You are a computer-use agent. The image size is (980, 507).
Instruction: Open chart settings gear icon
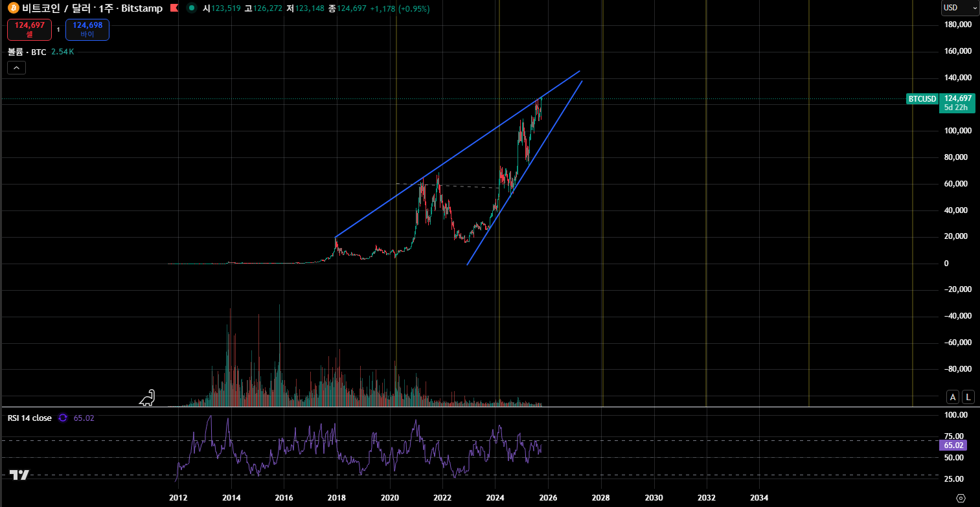coord(961,498)
